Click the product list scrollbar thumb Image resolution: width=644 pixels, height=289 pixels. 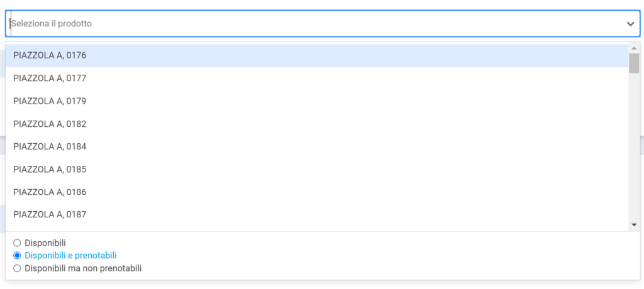(634, 63)
